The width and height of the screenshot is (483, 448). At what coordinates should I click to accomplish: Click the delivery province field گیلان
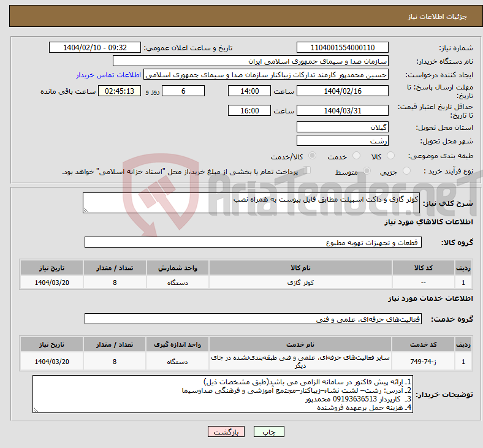[x=342, y=127]
